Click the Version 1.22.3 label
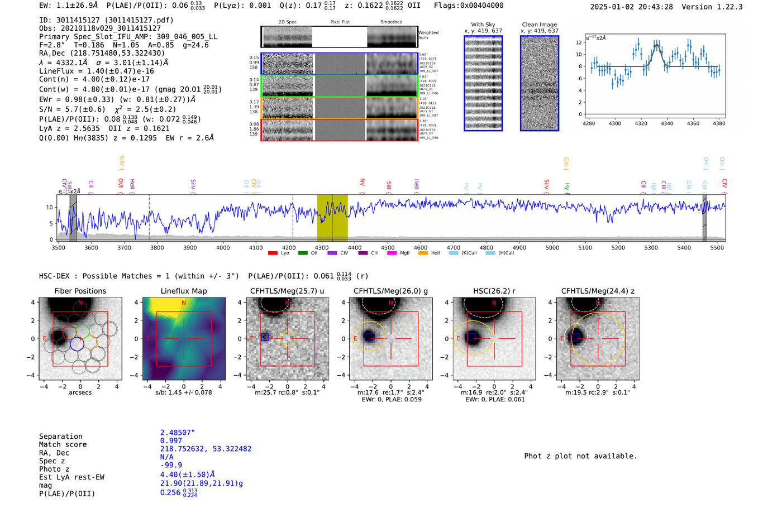782x532 pixels. click(x=712, y=7)
